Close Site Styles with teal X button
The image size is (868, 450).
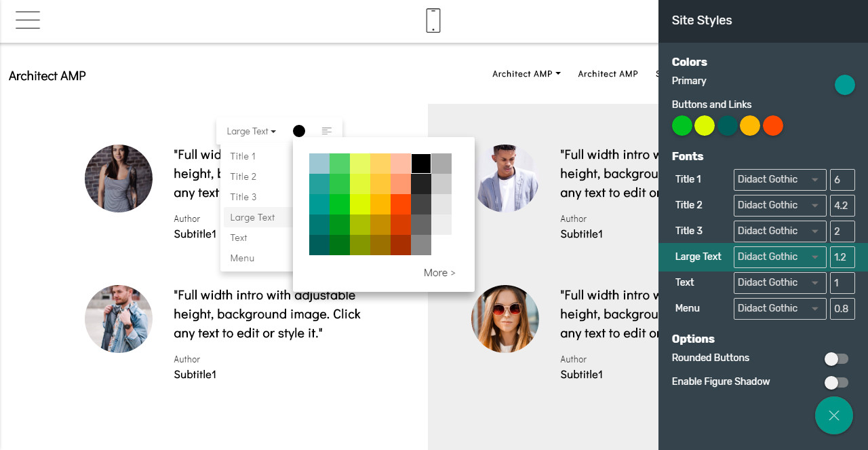833,415
